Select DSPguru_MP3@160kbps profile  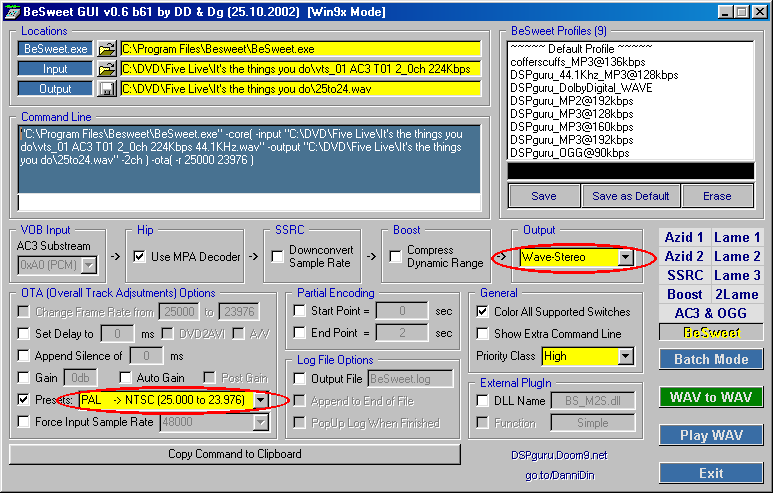pos(631,127)
